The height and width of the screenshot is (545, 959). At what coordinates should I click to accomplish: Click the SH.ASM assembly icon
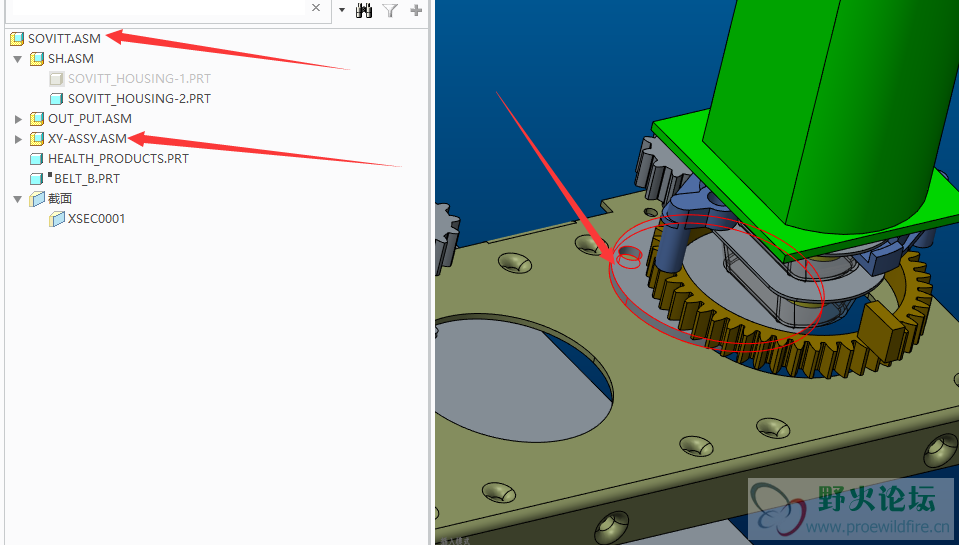(37, 59)
